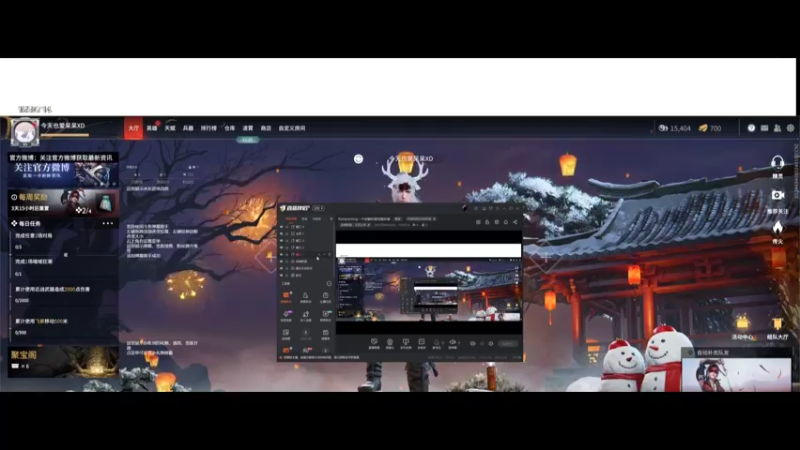This screenshot has width=800, height=450.
Task: Open the mail envelope icon
Action: [x=764, y=128]
